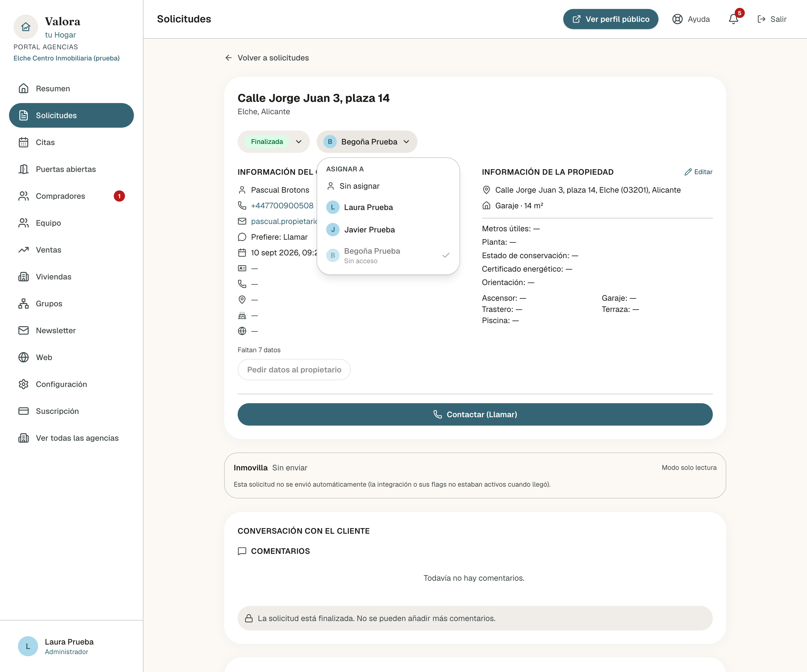The height and width of the screenshot is (672, 807).
Task: Click the Web globe icon in sidebar
Action: click(24, 358)
